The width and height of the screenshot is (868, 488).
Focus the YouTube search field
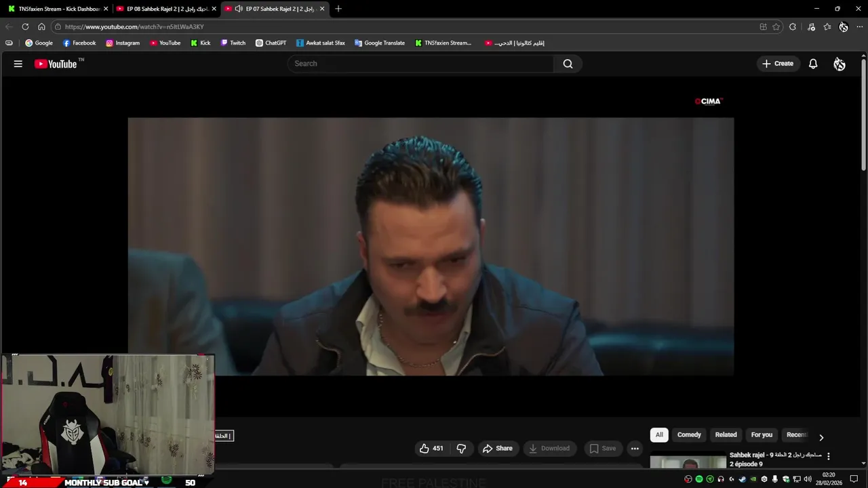[420, 64]
